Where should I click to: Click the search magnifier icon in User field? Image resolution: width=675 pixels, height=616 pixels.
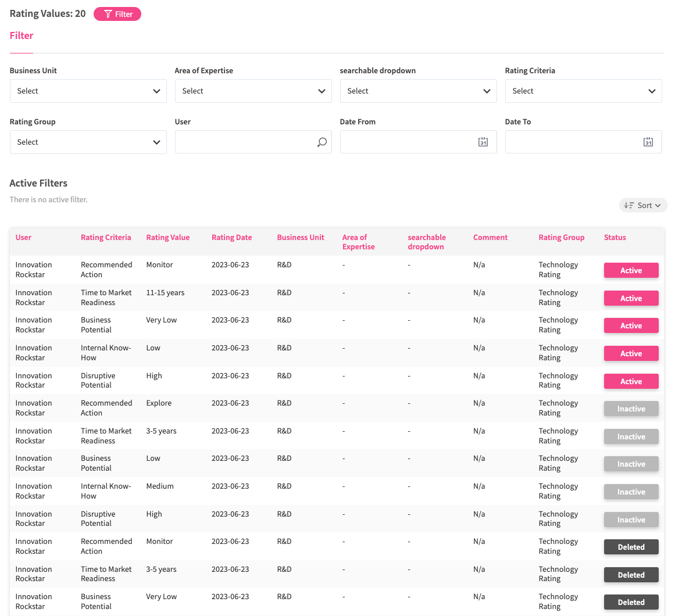[x=322, y=142]
